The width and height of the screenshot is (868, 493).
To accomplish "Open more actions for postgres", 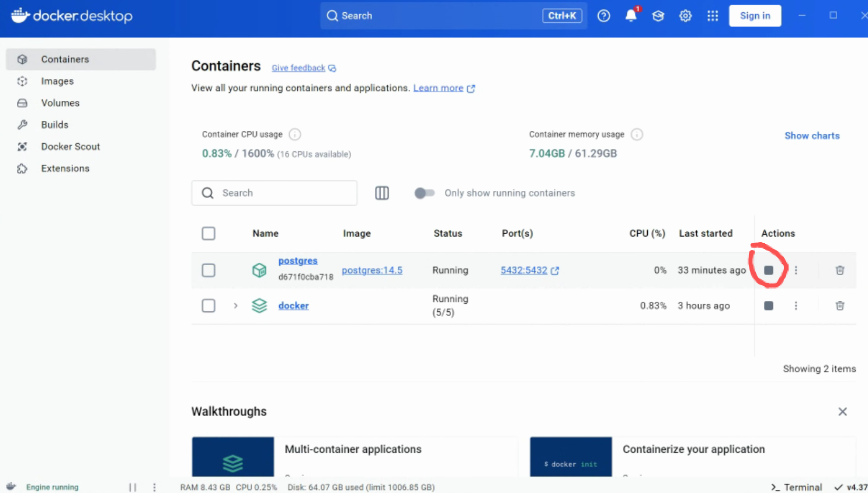I will point(796,270).
